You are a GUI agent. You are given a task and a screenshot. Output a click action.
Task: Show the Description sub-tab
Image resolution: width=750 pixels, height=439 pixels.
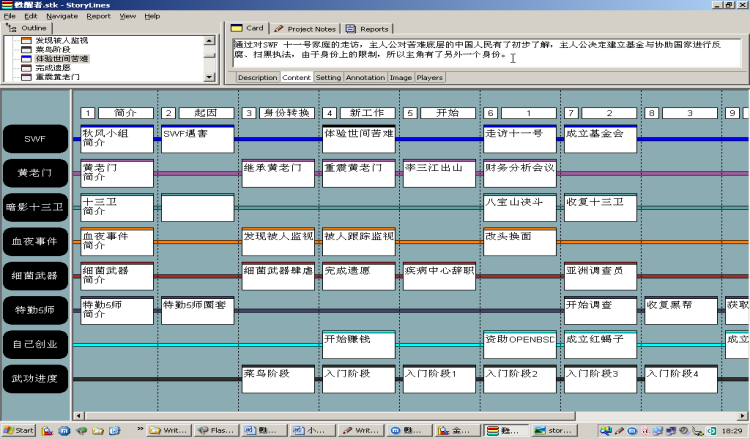pos(257,77)
